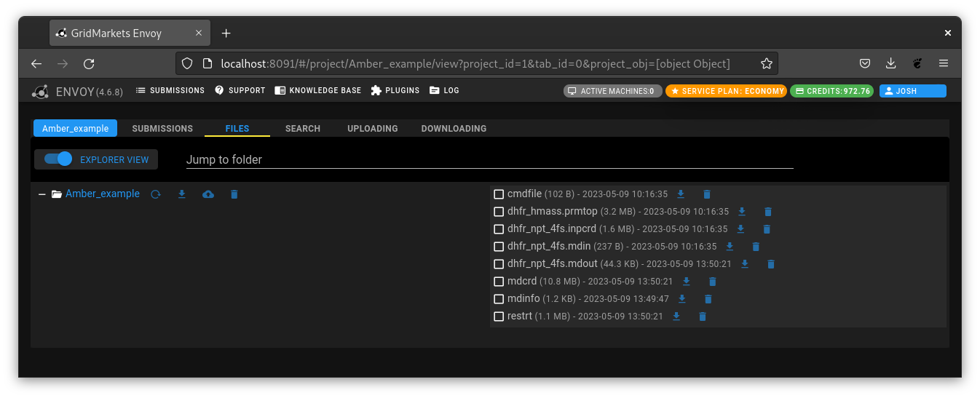The width and height of the screenshot is (980, 398).
Task: Download the Amber_example folder
Action: (x=182, y=194)
